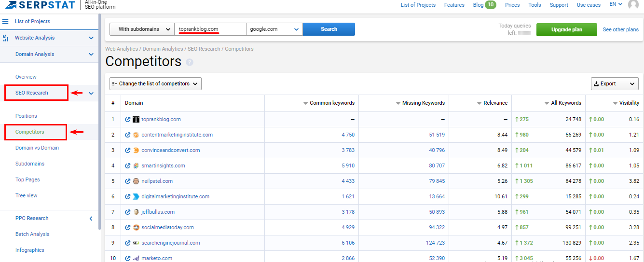This screenshot has width=644, height=262.
Task: Click the SEO Research breadcrumb
Action: pyautogui.click(x=204, y=49)
